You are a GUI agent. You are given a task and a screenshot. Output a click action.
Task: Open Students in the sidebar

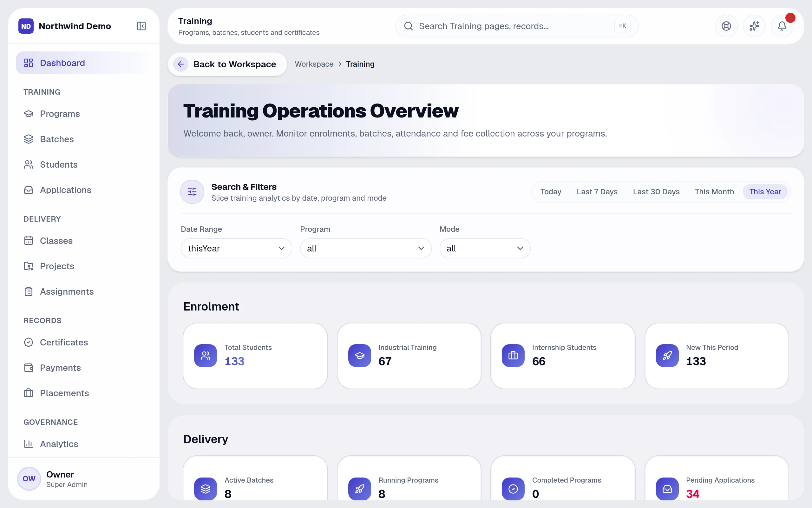83,165
